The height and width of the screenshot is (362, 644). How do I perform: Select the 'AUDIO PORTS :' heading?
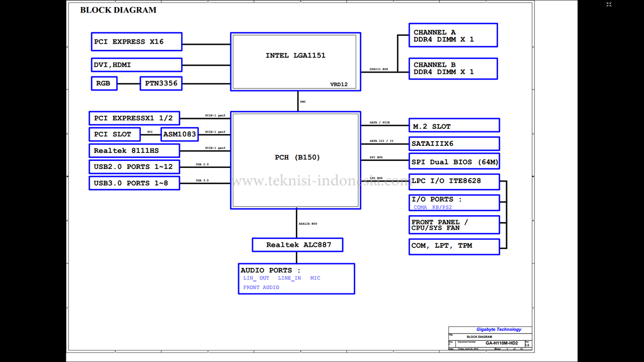[x=270, y=270]
